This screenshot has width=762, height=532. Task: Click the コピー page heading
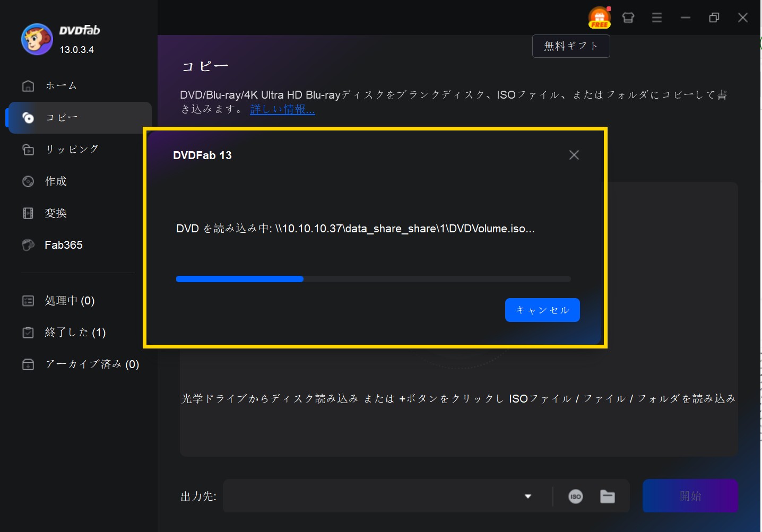click(x=205, y=66)
